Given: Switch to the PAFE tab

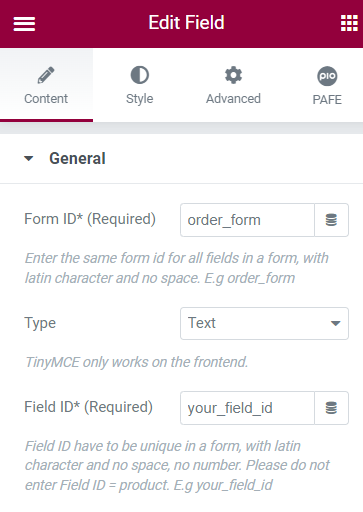Looking at the screenshot, I should pos(327,85).
